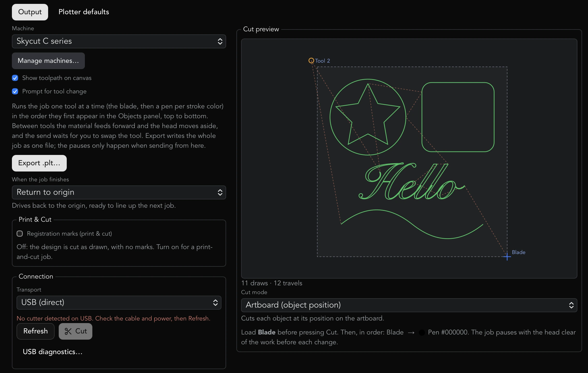Open the Artboard (object position) cut mode dropdown
The width and height of the screenshot is (588, 373).
click(x=409, y=305)
